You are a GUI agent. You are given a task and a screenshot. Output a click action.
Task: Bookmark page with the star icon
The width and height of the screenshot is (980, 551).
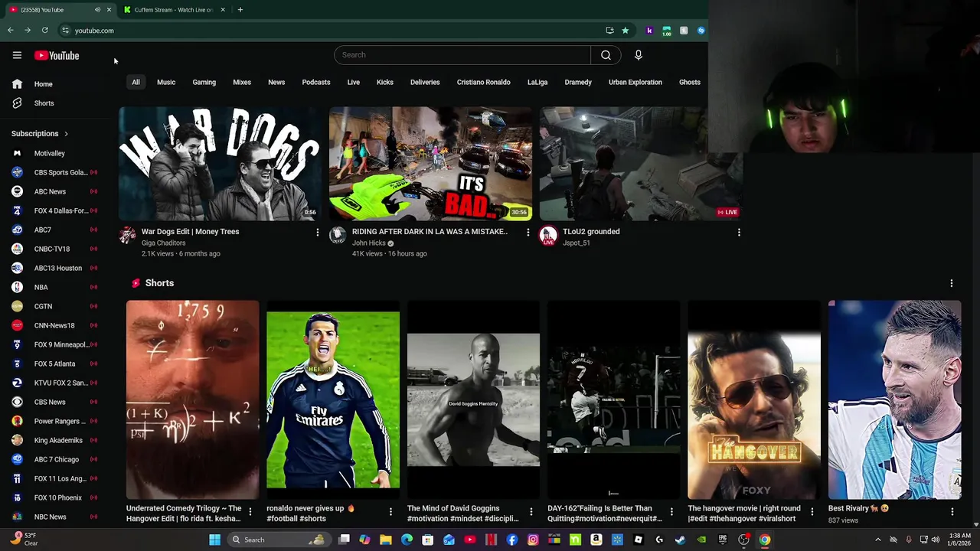(x=626, y=31)
